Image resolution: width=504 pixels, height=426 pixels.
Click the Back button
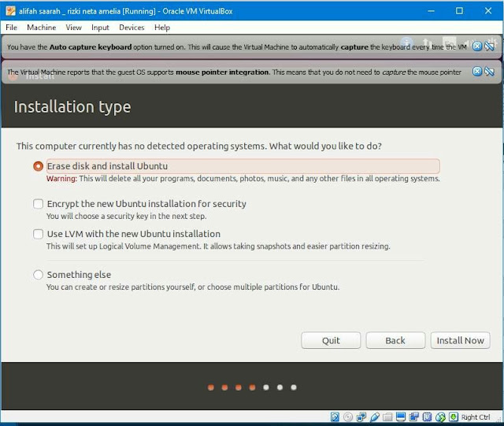point(395,340)
